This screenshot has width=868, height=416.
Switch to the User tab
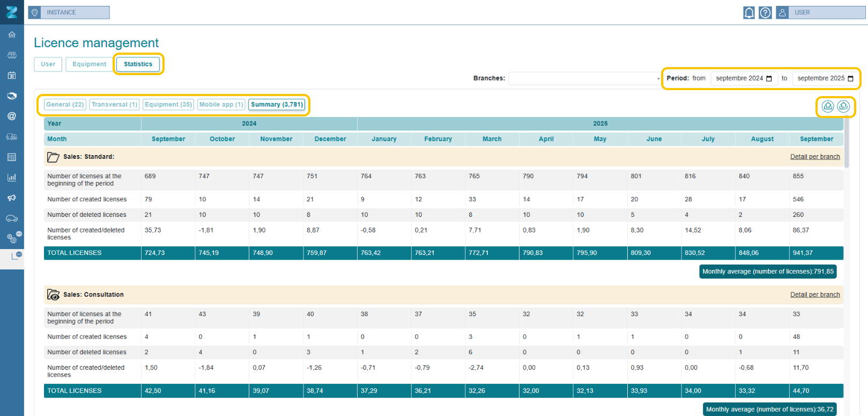coord(48,64)
